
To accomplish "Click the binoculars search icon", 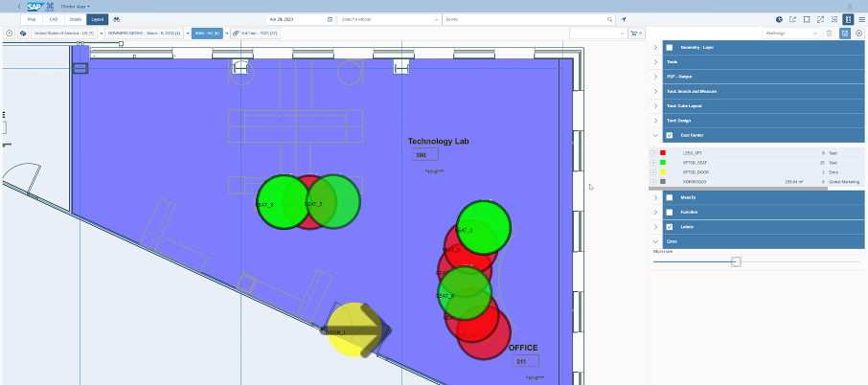I will 117,19.
